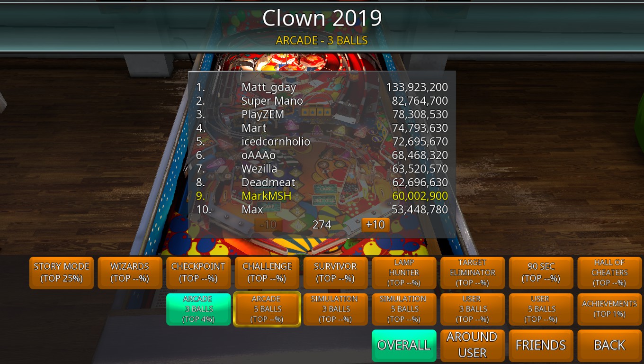Switch to Simulation 3 Balls leaderboard

click(x=335, y=309)
